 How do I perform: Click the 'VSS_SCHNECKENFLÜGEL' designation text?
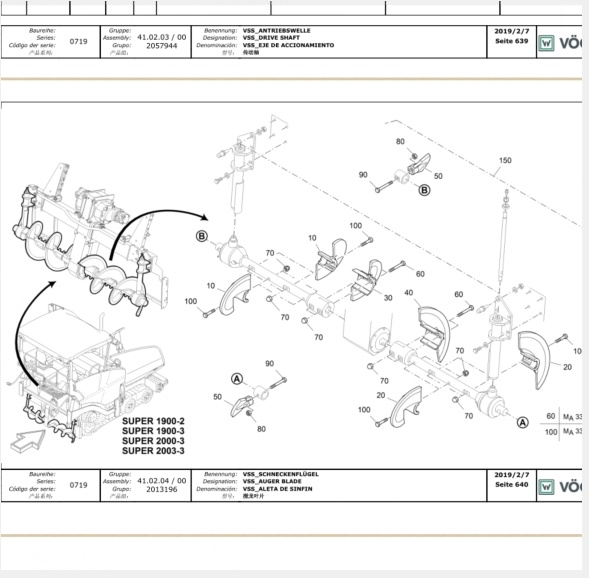281,474
